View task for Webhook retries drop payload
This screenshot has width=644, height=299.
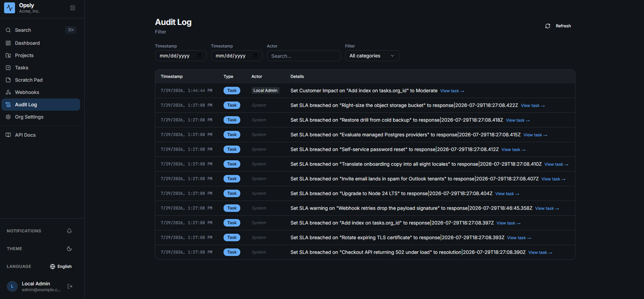coord(547,208)
